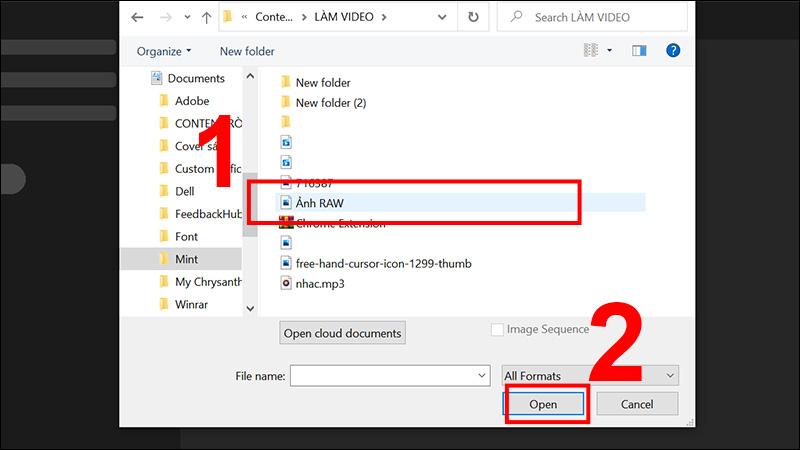Enable the Image Sequence checkbox
800x450 pixels.
[x=497, y=330]
